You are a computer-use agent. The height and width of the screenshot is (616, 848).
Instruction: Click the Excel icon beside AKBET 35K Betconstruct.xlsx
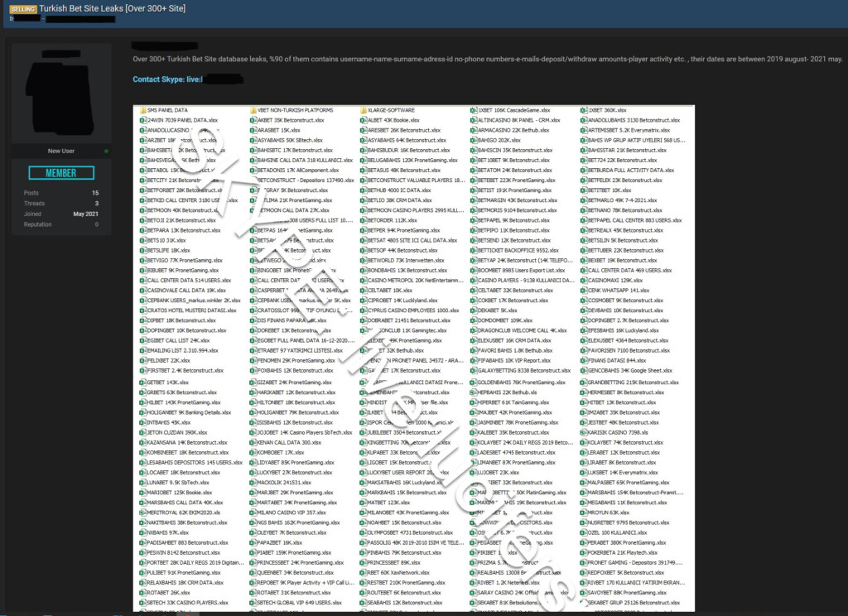(253, 120)
